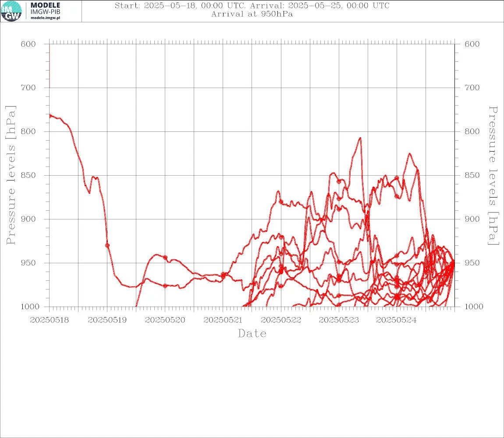The height and width of the screenshot is (438, 504).
Task: Click the left axis 700 label
Action: tap(28, 88)
